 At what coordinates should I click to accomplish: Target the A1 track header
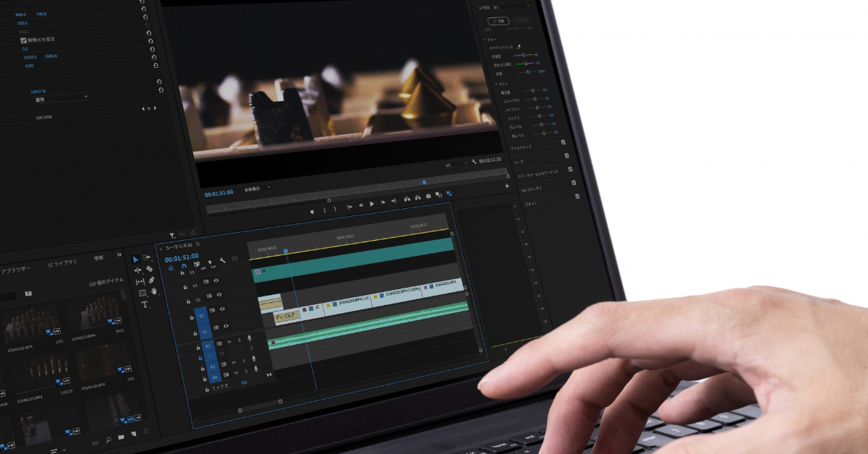pyautogui.click(x=208, y=346)
